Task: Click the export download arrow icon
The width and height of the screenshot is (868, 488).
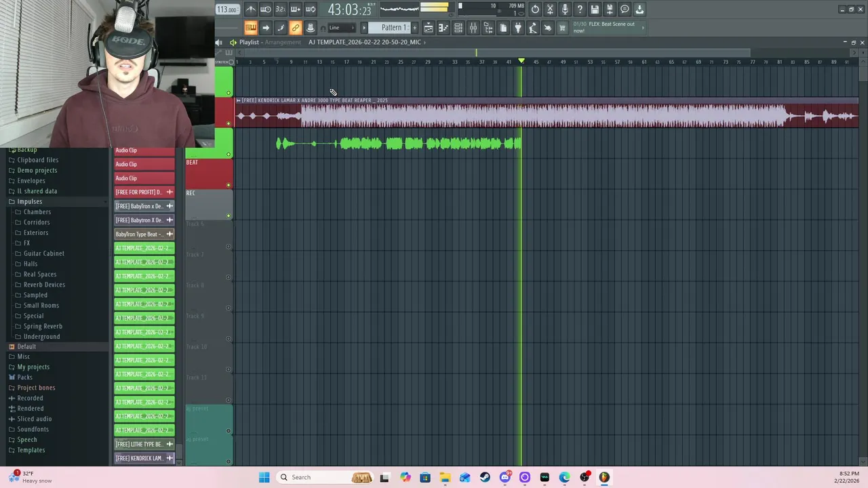Action: click(639, 9)
